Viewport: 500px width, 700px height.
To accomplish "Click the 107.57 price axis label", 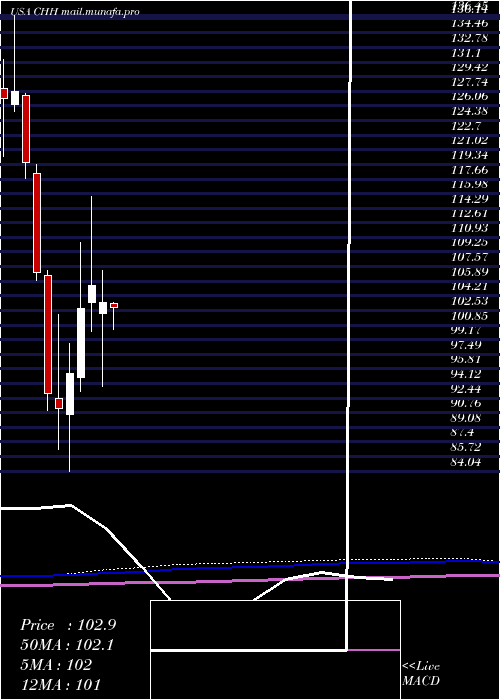I will click(470, 257).
